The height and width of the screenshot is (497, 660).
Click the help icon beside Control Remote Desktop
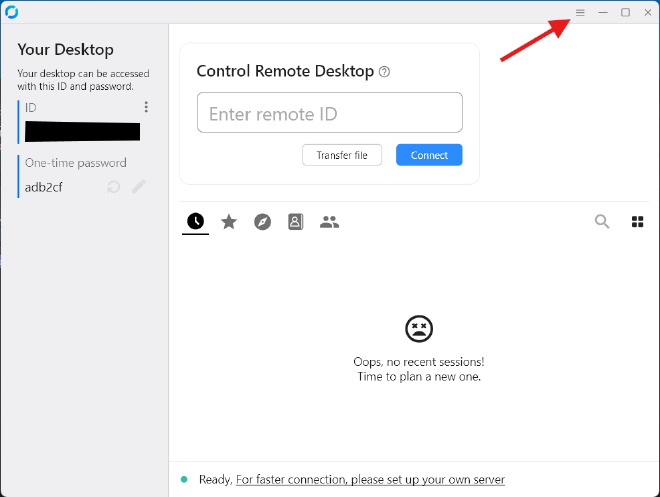tap(385, 72)
